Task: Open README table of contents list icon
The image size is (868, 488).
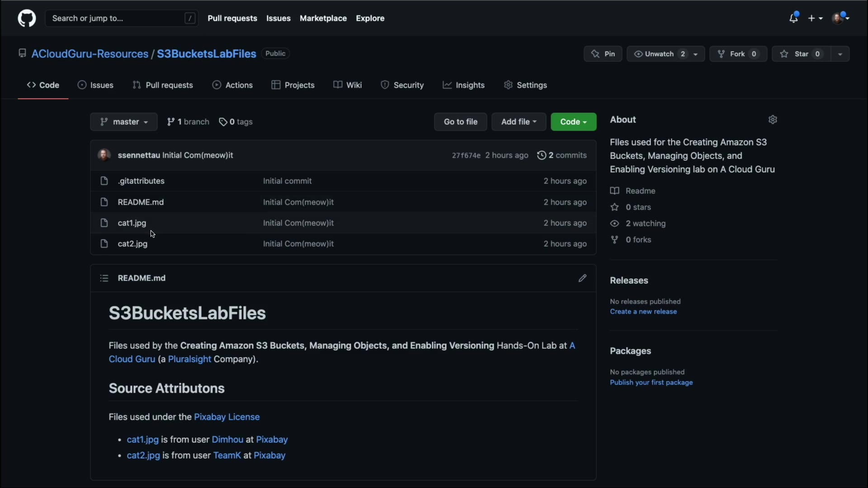Action: point(104,278)
